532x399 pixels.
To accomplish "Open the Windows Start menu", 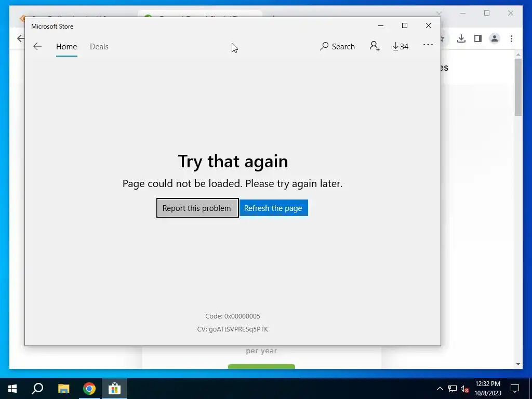I will pos(12,389).
